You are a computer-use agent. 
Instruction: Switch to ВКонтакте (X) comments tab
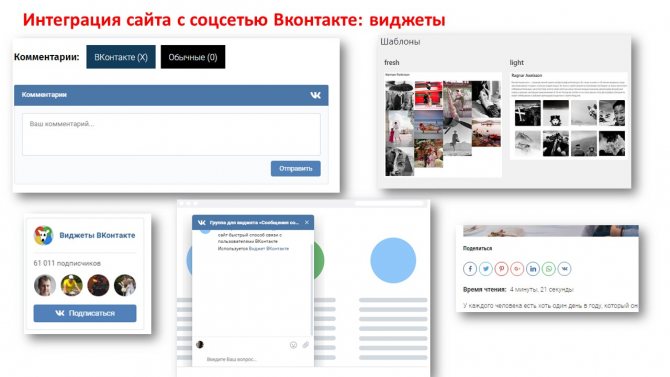tap(121, 57)
